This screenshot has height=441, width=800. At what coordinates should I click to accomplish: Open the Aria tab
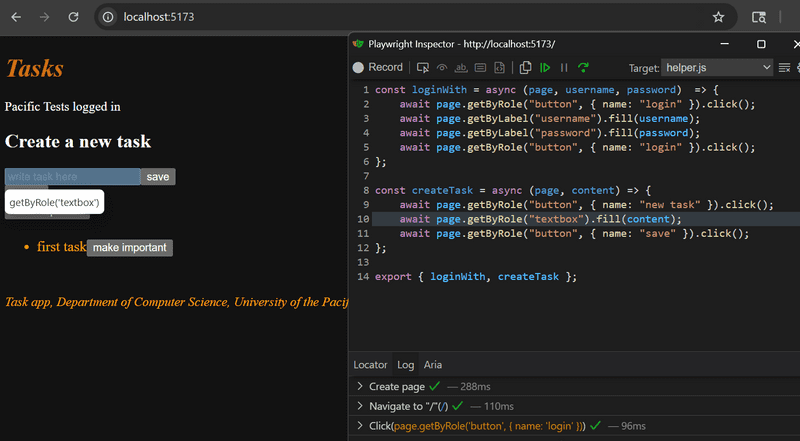(433, 365)
